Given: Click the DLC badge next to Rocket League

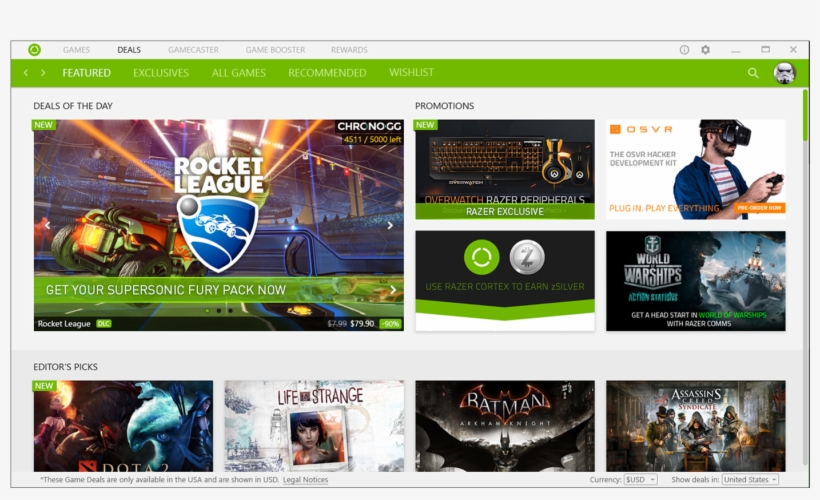Looking at the screenshot, I should click(104, 323).
